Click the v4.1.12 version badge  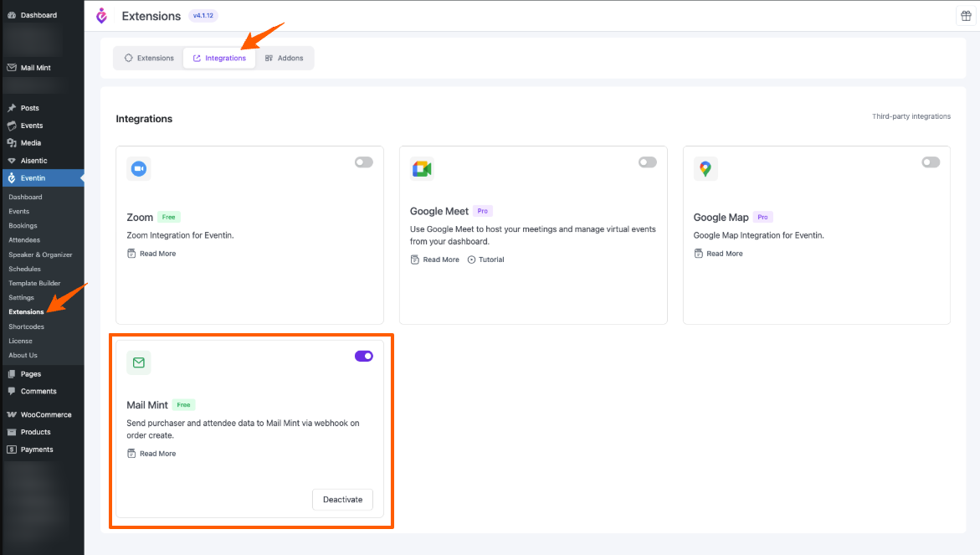pyautogui.click(x=203, y=16)
